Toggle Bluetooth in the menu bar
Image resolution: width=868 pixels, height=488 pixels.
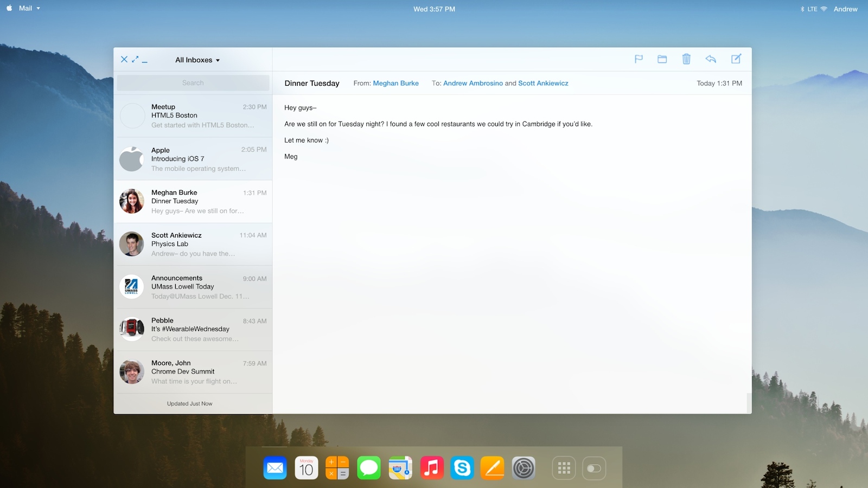tap(803, 8)
